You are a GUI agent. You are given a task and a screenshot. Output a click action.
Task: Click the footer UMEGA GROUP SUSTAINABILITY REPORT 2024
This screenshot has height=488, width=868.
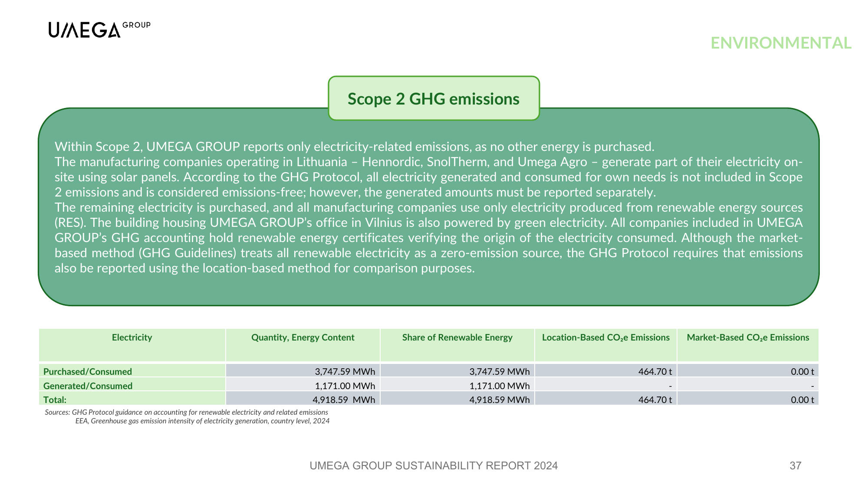tap(434, 466)
